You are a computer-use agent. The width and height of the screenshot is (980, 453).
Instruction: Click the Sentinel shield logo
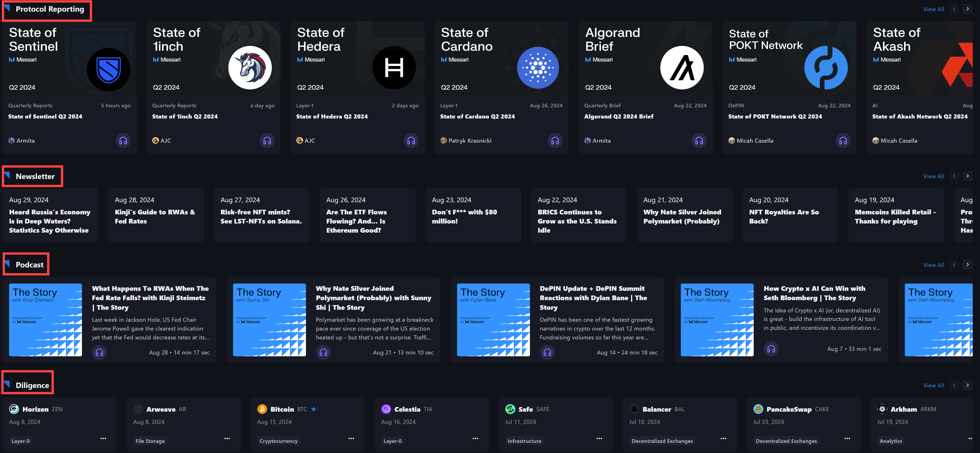click(108, 70)
